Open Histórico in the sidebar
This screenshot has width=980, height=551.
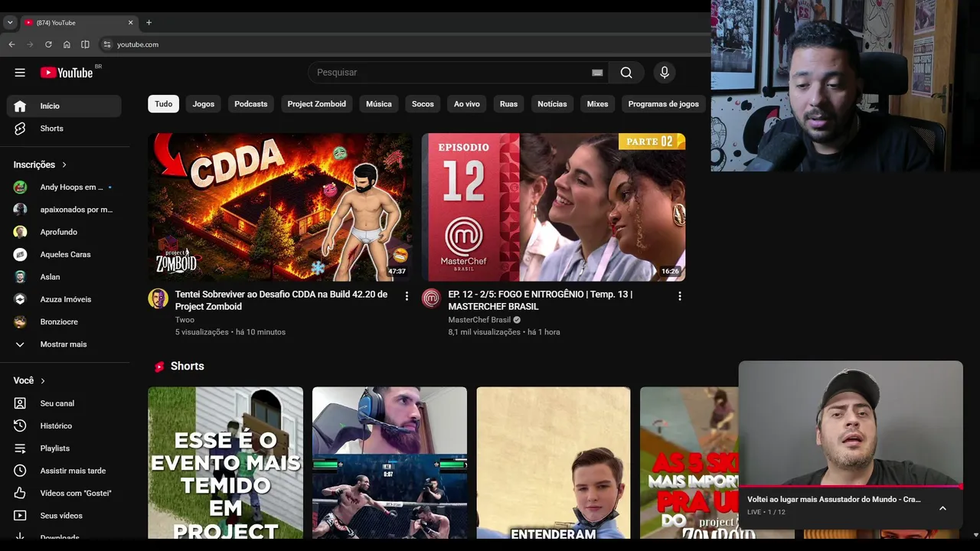coord(64,425)
